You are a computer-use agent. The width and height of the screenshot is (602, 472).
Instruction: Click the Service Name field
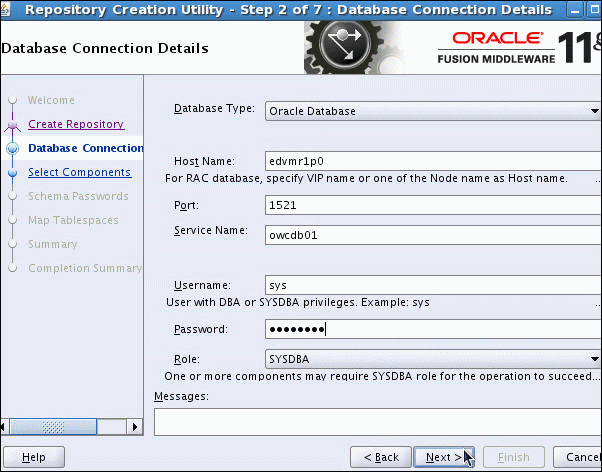pos(433,235)
